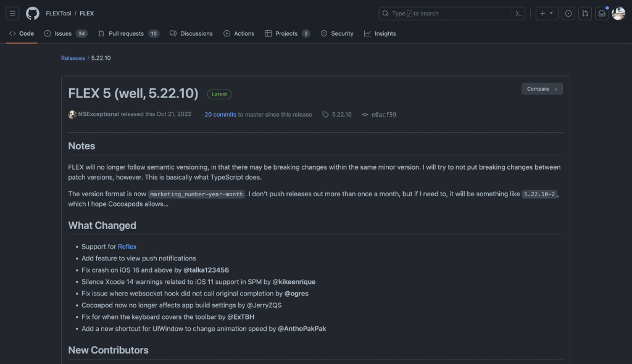Switch to the Projects tab
The image size is (632, 364).
[x=288, y=33]
